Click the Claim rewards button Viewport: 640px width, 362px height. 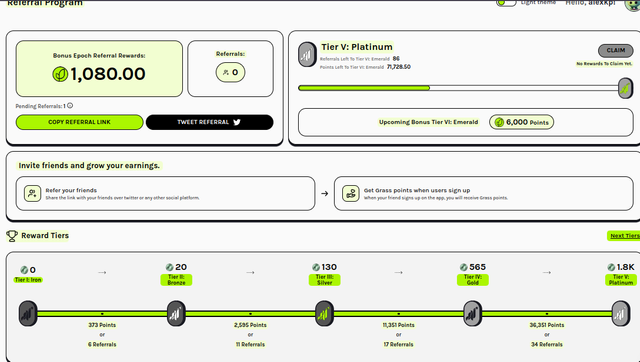616,50
